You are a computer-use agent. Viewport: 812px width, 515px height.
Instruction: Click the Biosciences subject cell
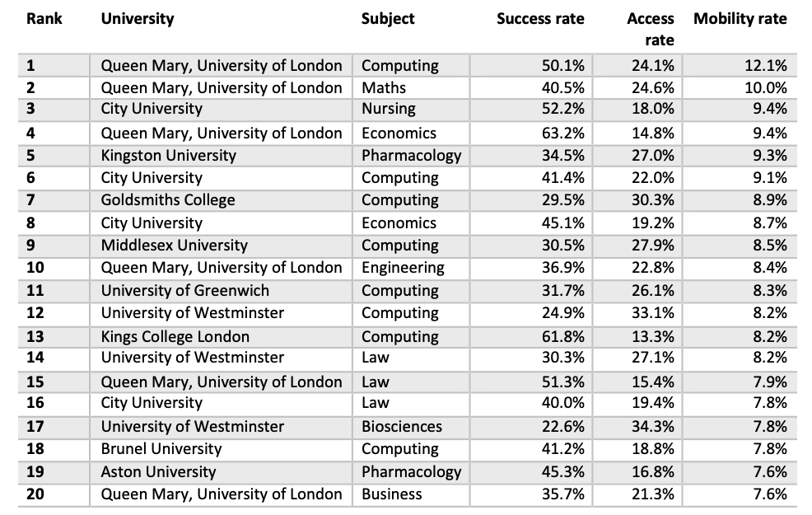click(x=402, y=427)
